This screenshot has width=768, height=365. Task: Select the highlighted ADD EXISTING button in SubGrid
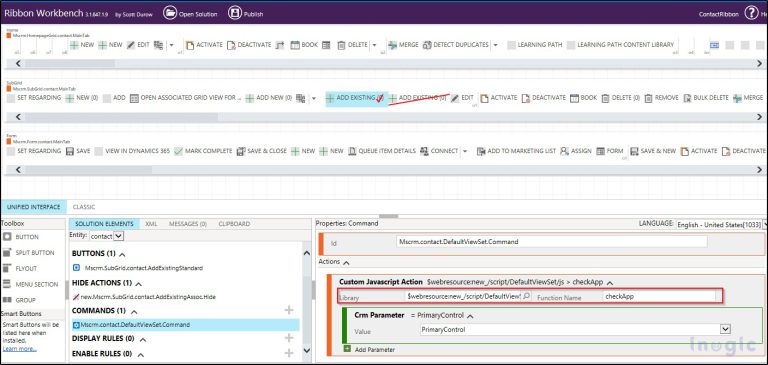pyautogui.click(x=356, y=98)
